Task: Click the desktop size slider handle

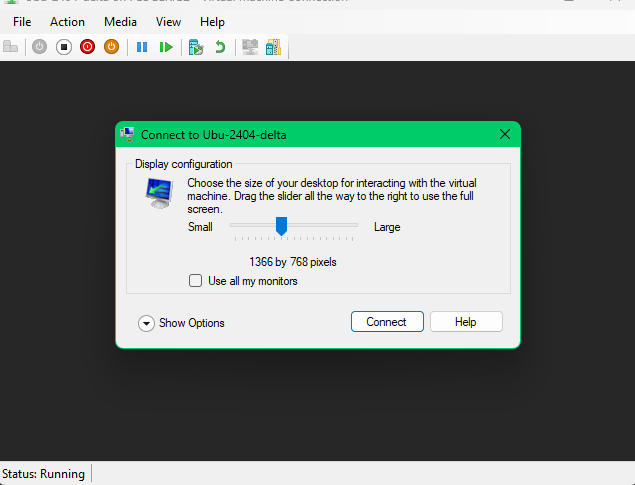Action: (281, 227)
